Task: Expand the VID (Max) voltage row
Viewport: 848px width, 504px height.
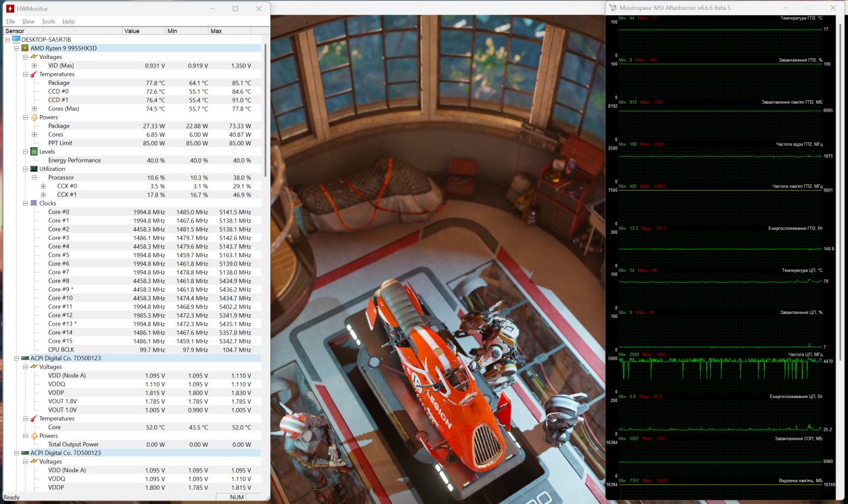Action: pos(34,65)
